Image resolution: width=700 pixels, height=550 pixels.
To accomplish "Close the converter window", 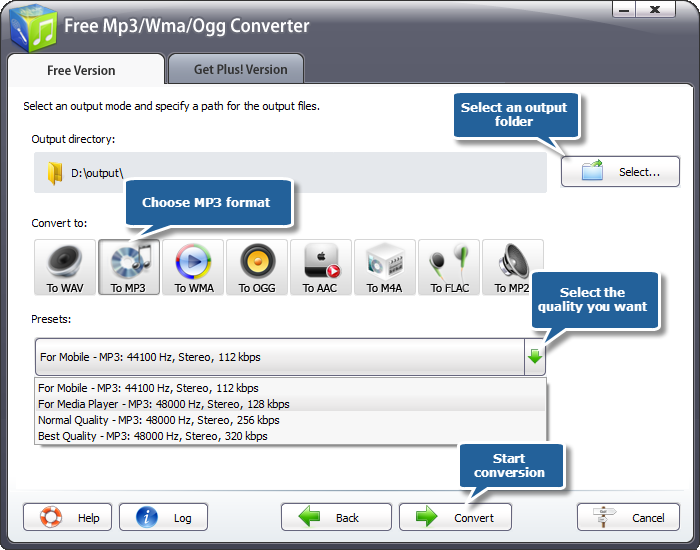I will coord(655,9).
